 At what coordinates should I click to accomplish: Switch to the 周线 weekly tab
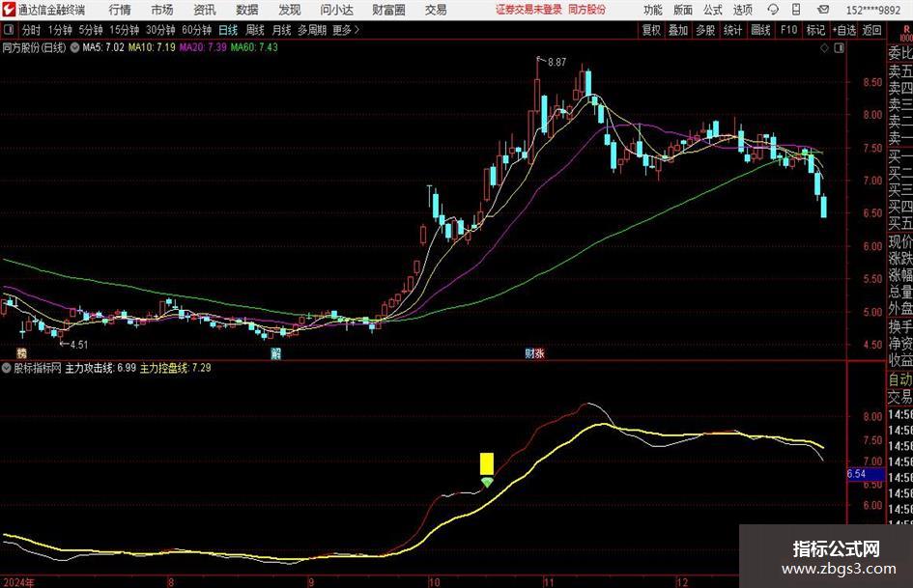click(254, 30)
